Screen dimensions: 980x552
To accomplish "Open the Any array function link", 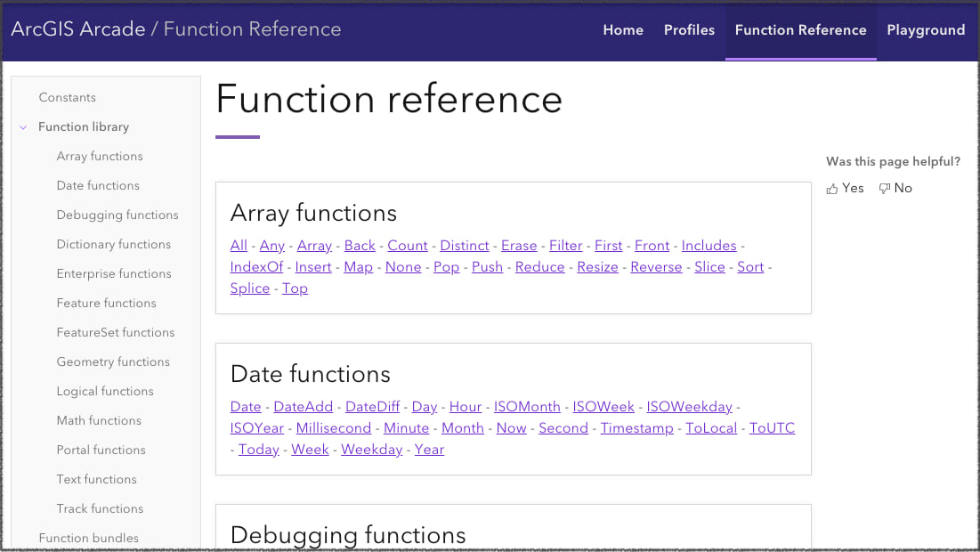I will coord(271,246).
